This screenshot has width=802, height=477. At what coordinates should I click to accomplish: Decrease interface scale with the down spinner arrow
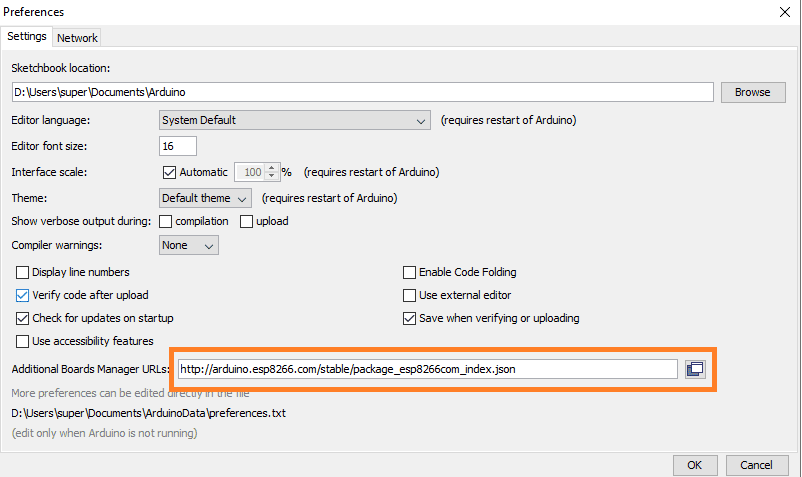pos(272,176)
